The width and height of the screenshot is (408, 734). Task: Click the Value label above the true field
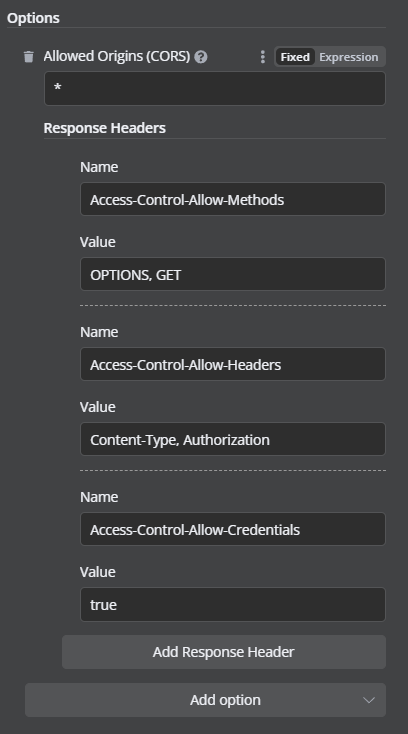[97, 572]
